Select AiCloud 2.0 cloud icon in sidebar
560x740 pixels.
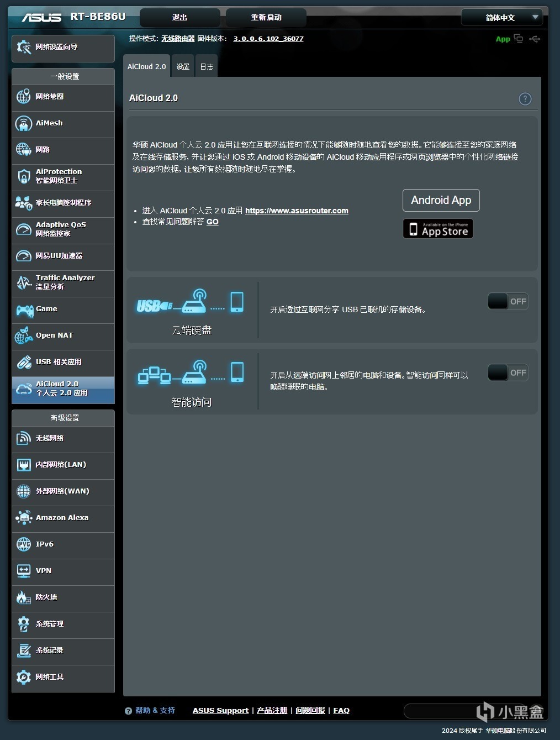click(23, 389)
